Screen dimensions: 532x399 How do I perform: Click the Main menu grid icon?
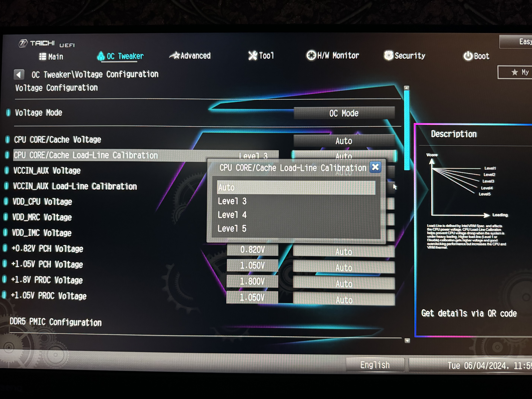point(43,57)
